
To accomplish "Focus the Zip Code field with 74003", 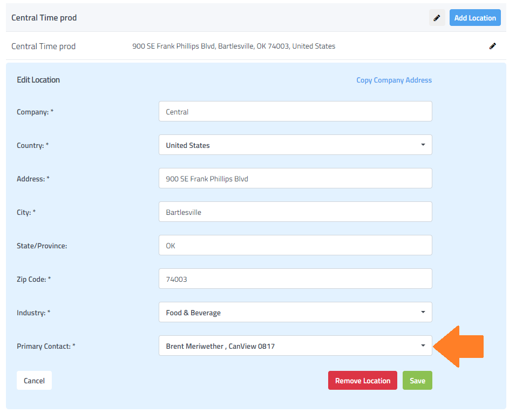I will point(295,279).
